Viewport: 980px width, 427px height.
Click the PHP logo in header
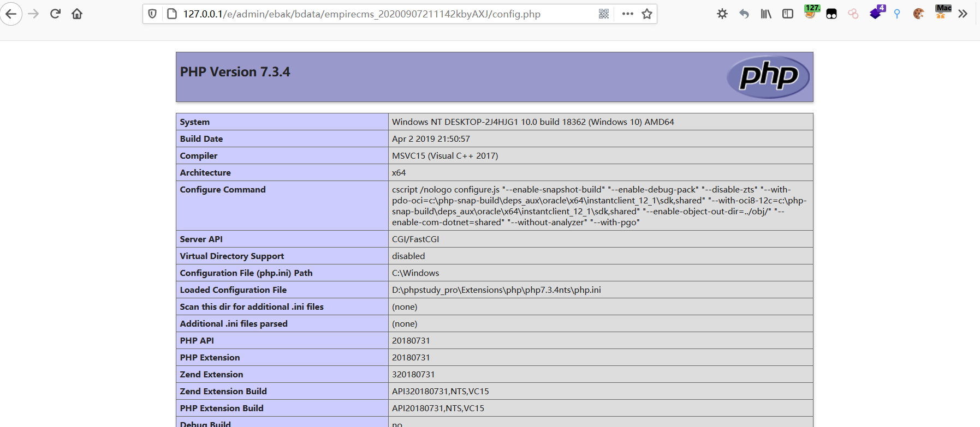pyautogui.click(x=768, y=77)
